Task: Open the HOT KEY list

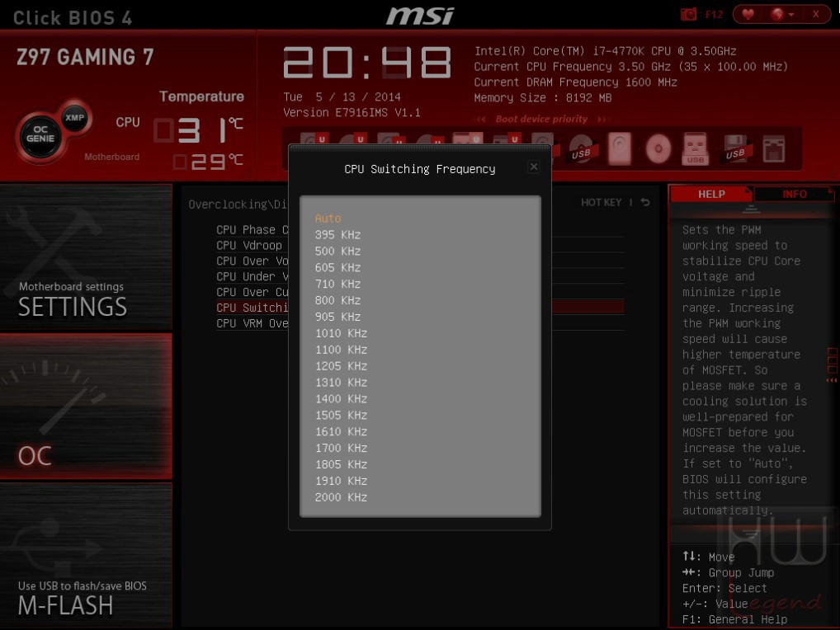Action: (x=601, y=202)
